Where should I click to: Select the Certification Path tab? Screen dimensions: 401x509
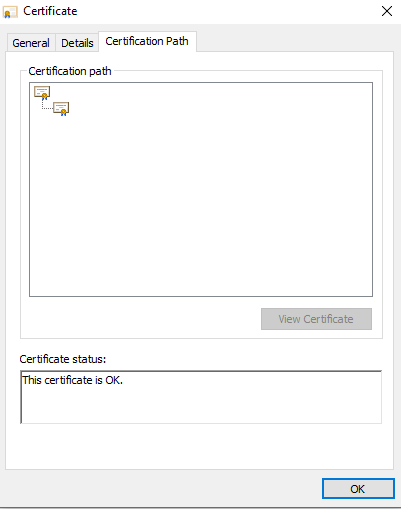[x=147, y=41]
